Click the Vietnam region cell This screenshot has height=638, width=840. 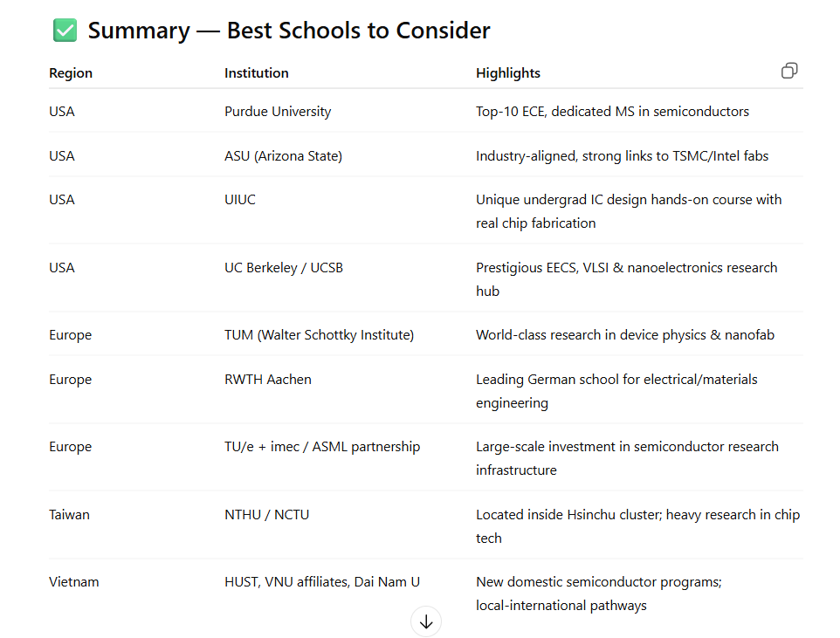pos(74,582)
